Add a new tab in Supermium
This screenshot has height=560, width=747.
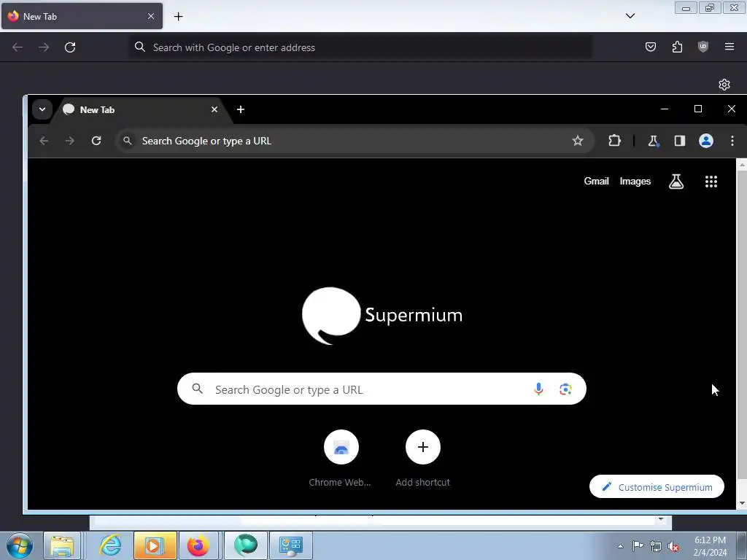(241, 109)
